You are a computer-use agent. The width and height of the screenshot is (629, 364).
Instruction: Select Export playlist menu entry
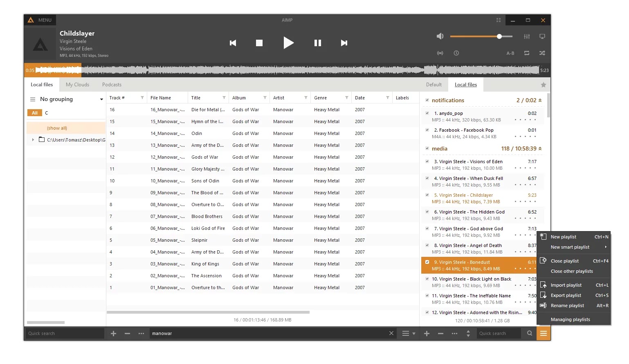click(574, 295)
